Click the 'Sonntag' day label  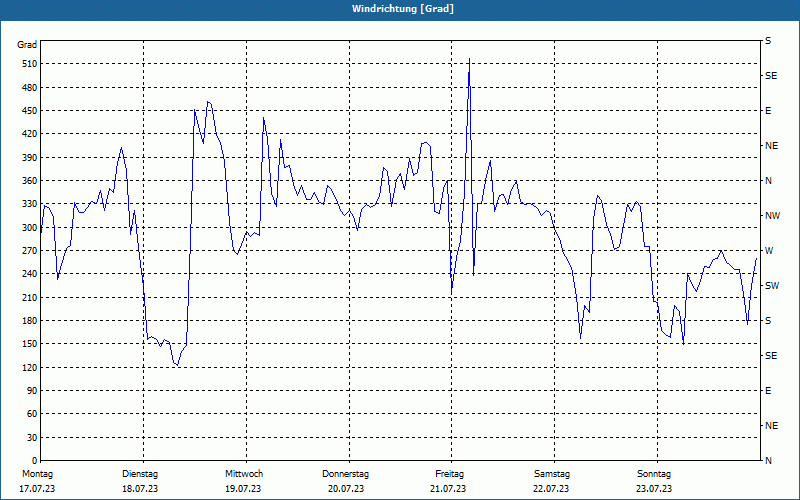point(654,474)
